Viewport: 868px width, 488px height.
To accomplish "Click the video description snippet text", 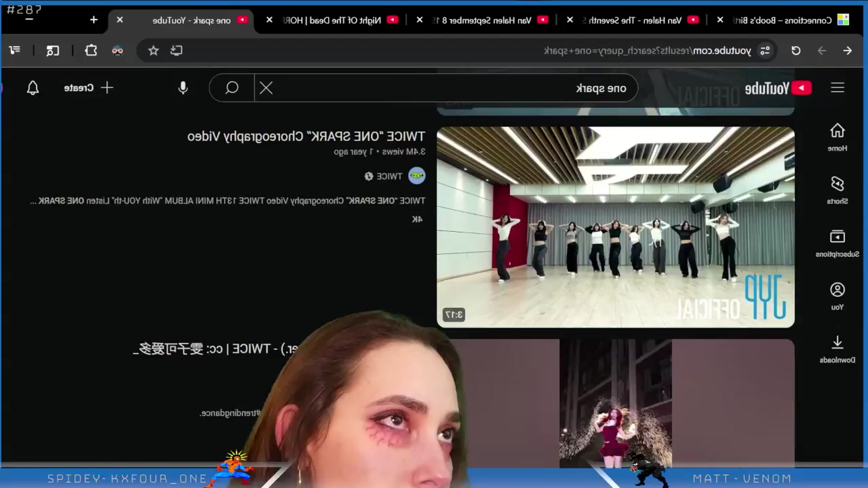I will 227,201.
